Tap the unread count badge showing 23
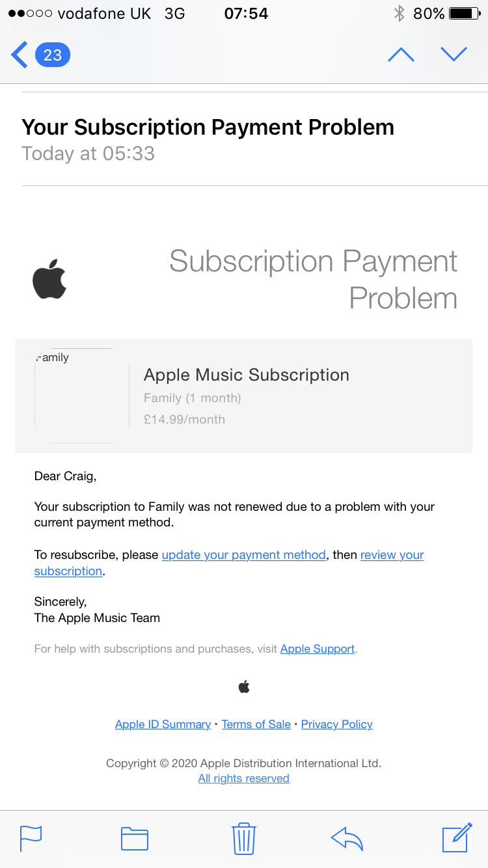Screen dimensions: 488x868 pyautogui.click(x=53, y=55)
